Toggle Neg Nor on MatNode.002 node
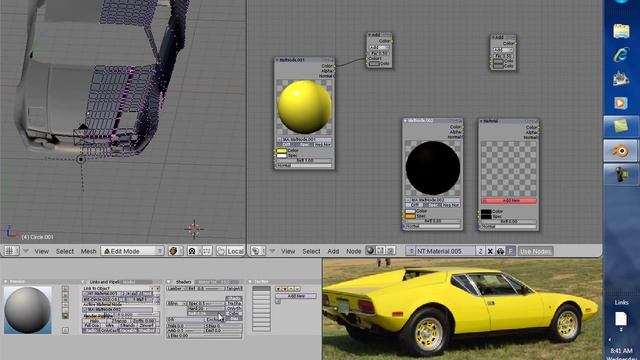Viewport: 640px width, 360px height. 450,205
